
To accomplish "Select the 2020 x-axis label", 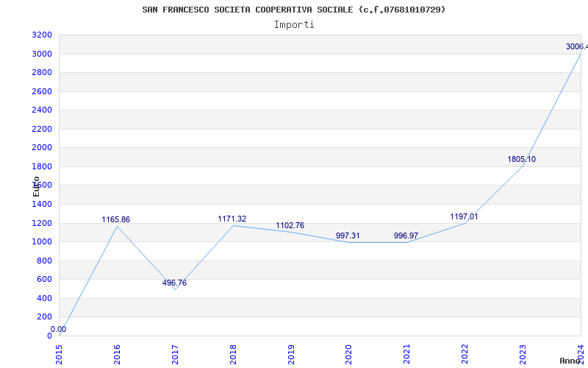I will point(348,355).
